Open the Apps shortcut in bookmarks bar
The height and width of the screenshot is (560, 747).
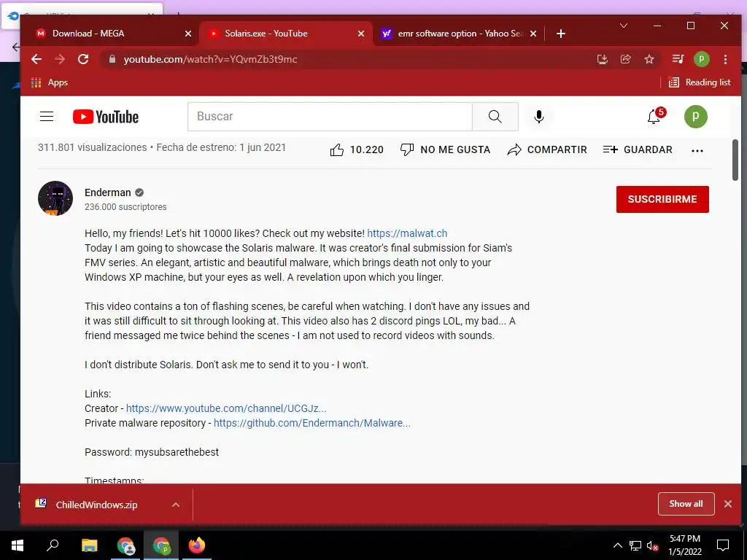tap(50, 82)
